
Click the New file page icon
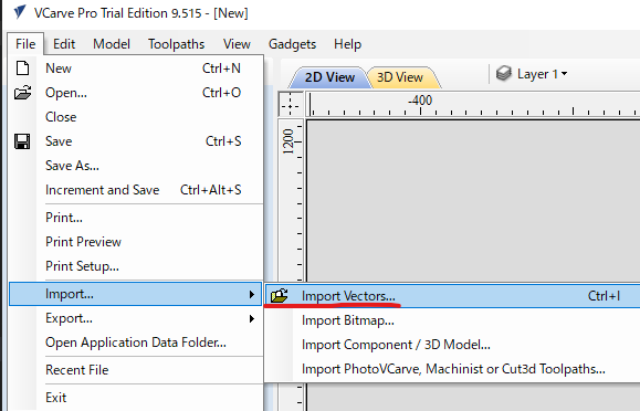coord(22,69)
